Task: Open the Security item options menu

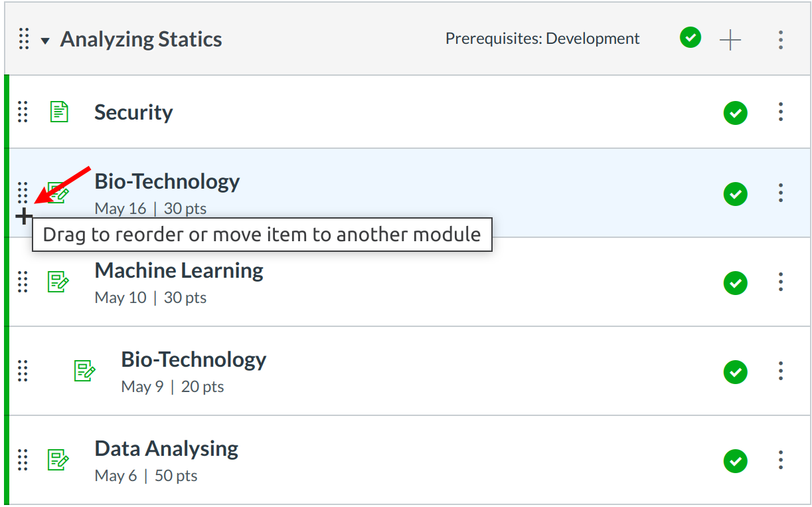Action: pos(781,112)
